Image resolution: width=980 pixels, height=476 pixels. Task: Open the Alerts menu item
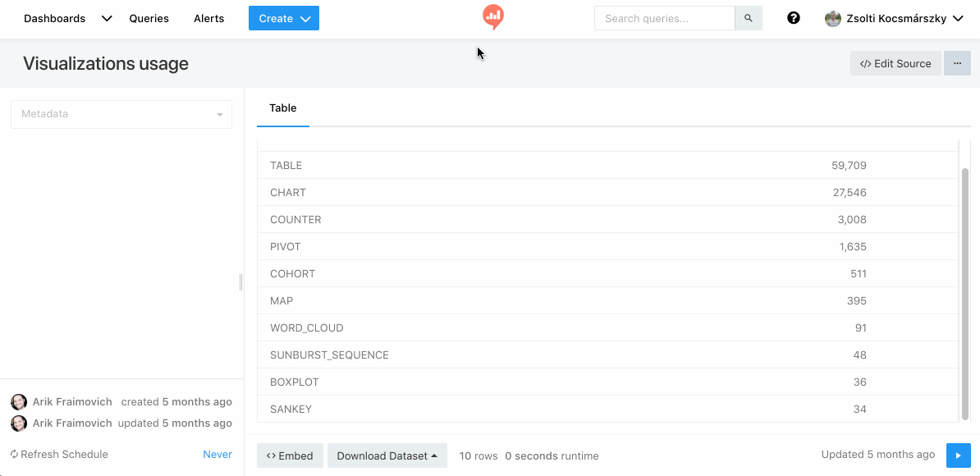tap(208, 18)
